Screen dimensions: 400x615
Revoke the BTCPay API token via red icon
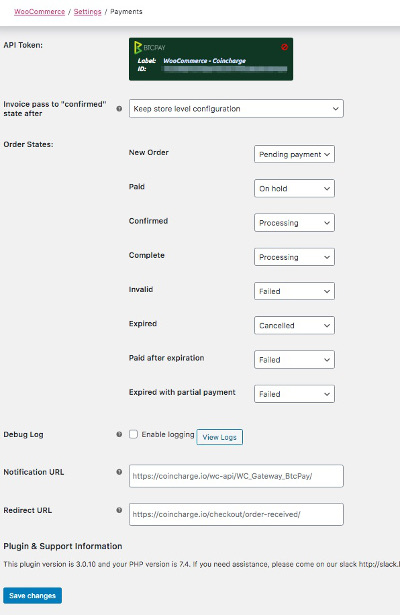(284, 47)
